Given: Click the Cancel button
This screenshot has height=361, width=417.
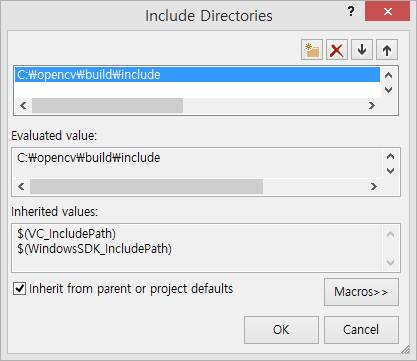Looking at the screenshot, I should tap(361, 330).
